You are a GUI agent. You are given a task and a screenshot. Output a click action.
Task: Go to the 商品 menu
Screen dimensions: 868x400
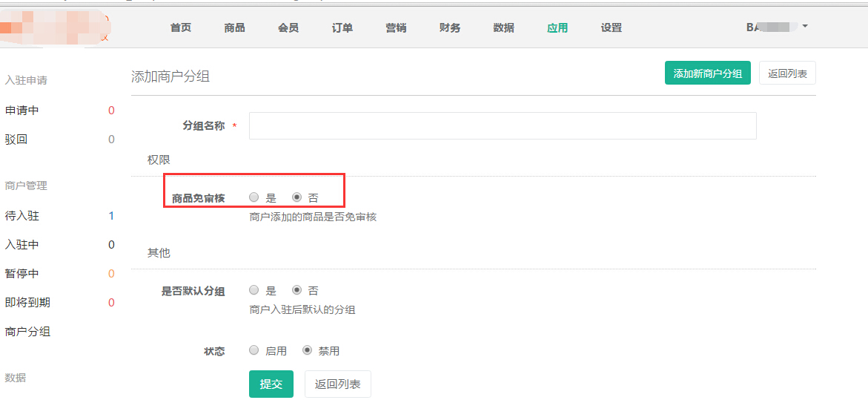click(x=234, y=27)
